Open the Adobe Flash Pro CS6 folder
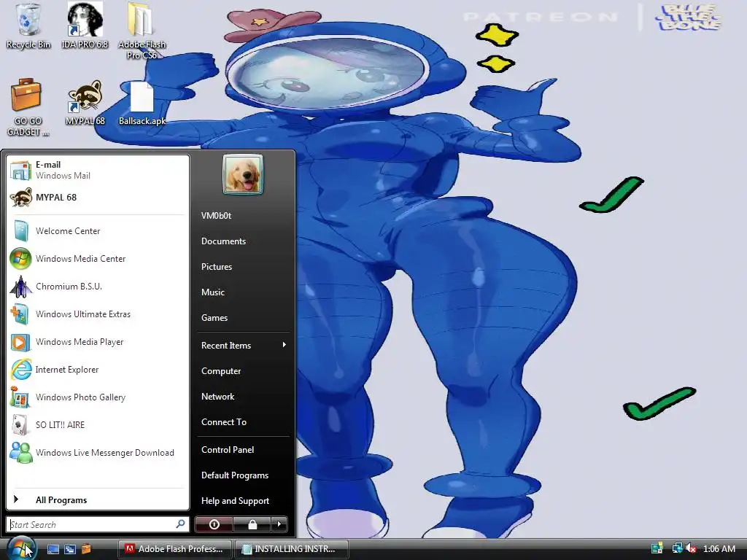This screenshot has height=560, width=747. pyautogui.click(x=142, y=31)
